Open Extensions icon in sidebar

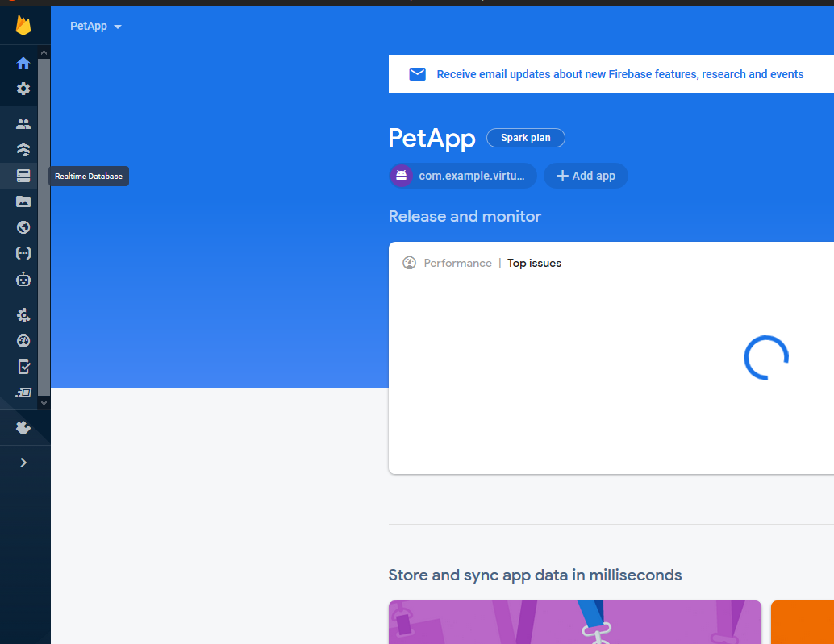tap(23, 428)
